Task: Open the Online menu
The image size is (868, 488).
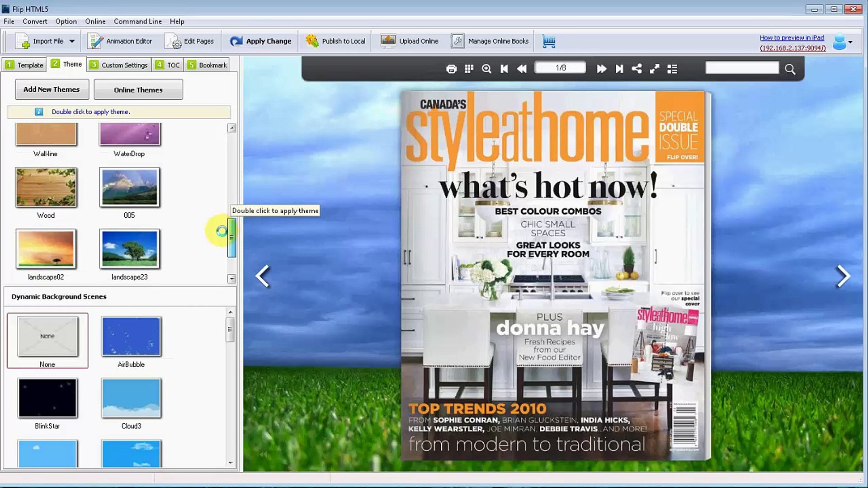Action: (x=95, y=21)
